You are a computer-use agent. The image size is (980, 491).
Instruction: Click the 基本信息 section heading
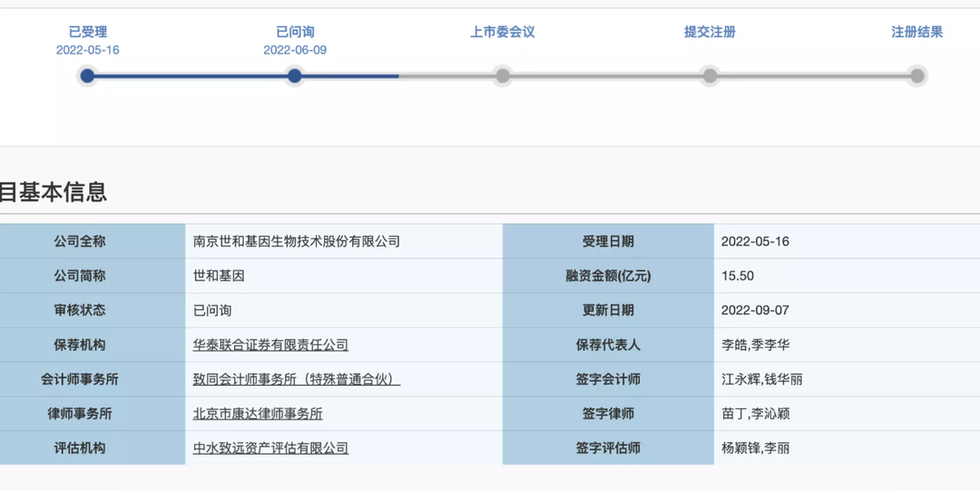tap(53, 191)
